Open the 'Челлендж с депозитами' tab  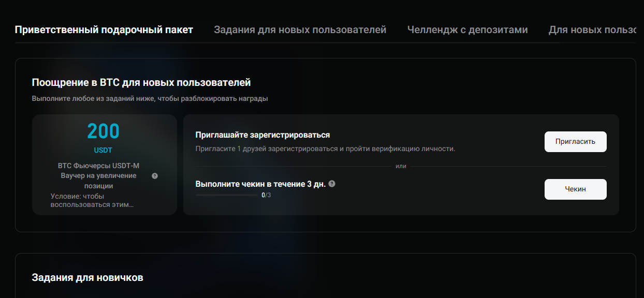467,29
